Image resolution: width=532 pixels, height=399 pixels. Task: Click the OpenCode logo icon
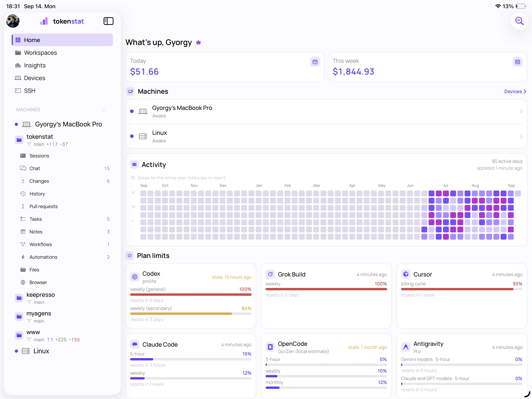click(x=270, y=347)
